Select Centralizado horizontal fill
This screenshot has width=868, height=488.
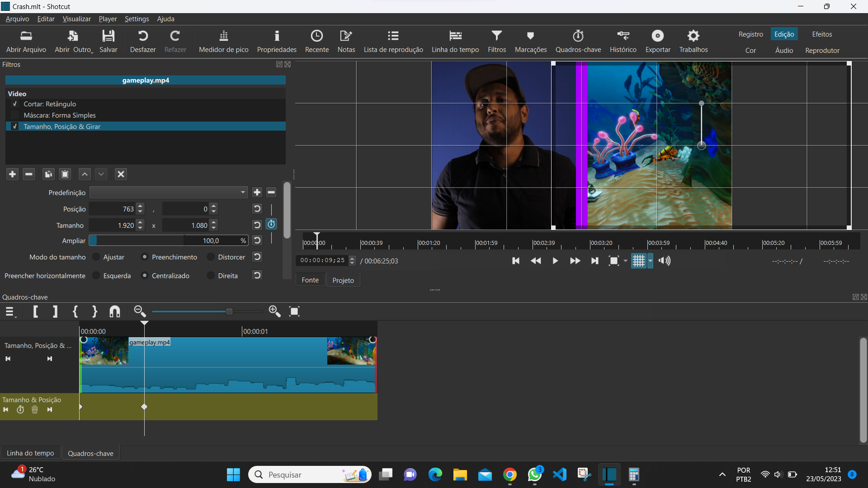coord(145,276)
